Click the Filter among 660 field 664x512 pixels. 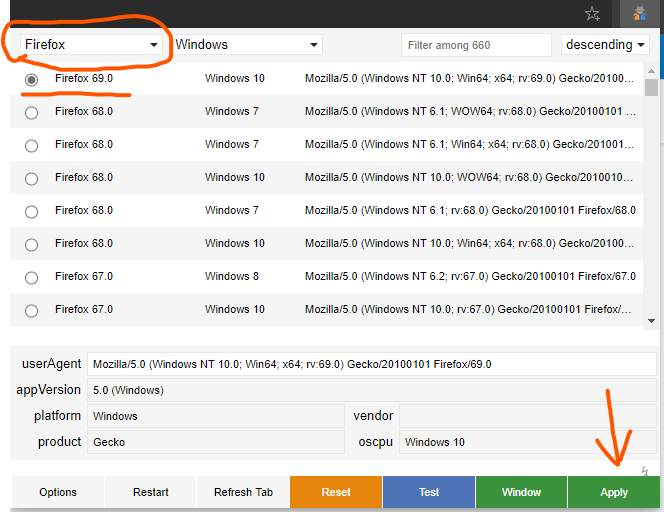pos(476,45)
